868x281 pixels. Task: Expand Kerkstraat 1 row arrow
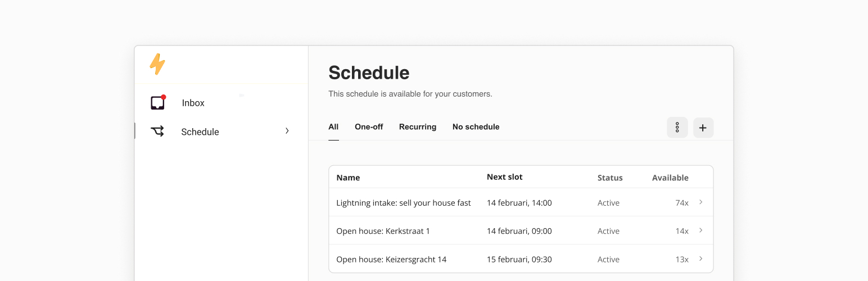point(700,230)
